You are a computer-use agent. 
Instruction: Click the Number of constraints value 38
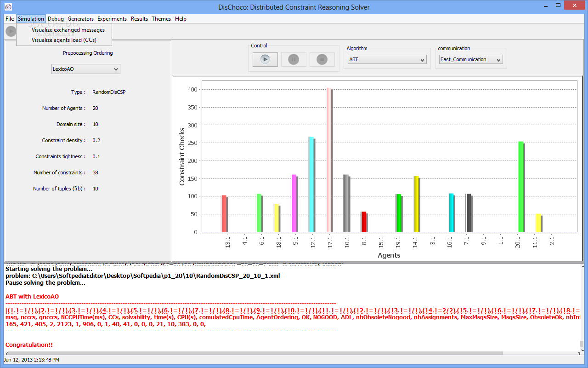95,172
